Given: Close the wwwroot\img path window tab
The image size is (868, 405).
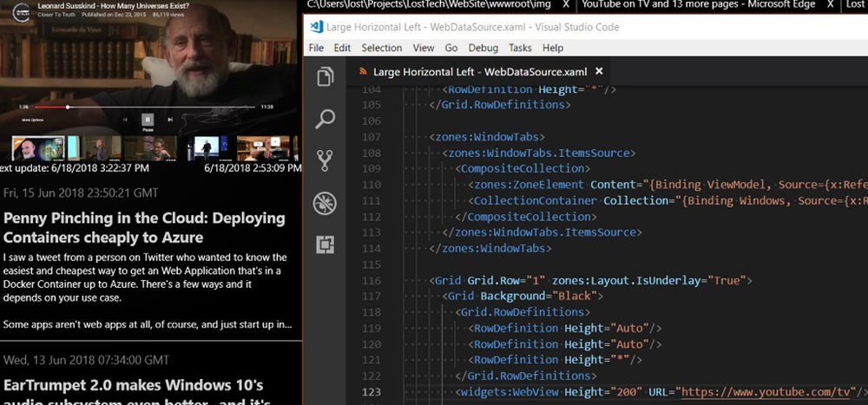Looking at the screenshot, I should tap(566, 4).
